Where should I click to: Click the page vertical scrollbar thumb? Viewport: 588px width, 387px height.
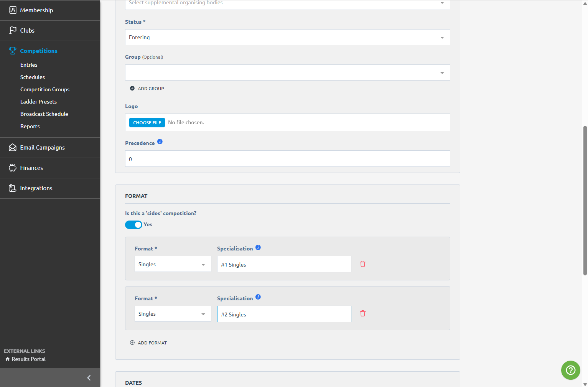(585, 200)
